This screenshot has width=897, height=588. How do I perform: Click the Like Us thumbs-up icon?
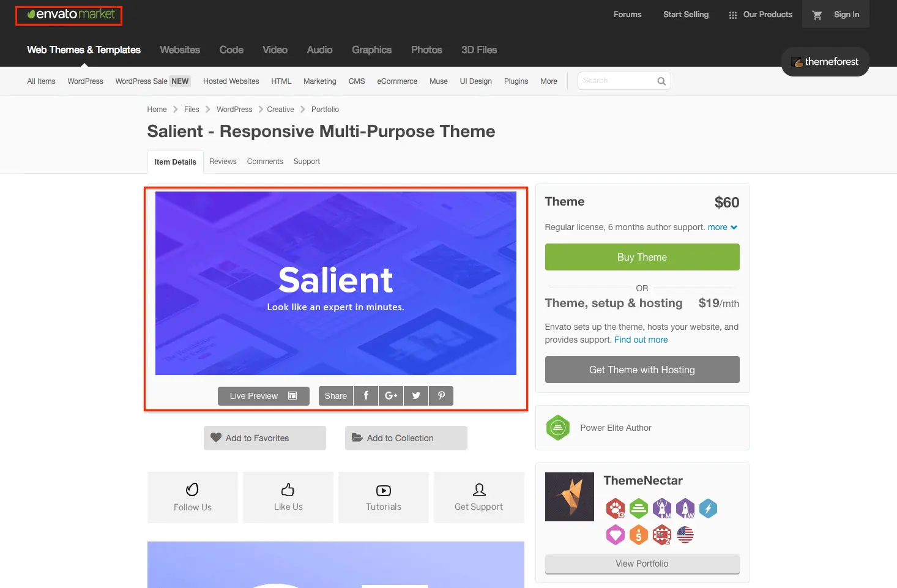pyautogui.click(x=288, y=489)
